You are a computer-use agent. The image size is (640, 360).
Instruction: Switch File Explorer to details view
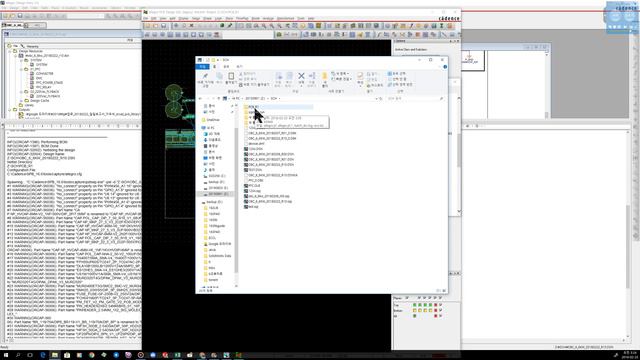click(x=439, y=291)
